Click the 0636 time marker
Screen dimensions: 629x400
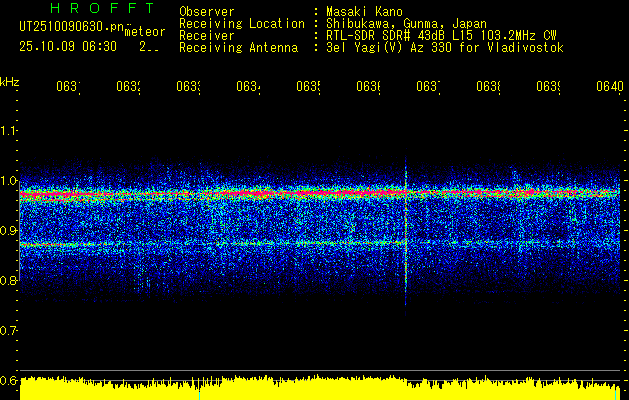tap(368, 87)
